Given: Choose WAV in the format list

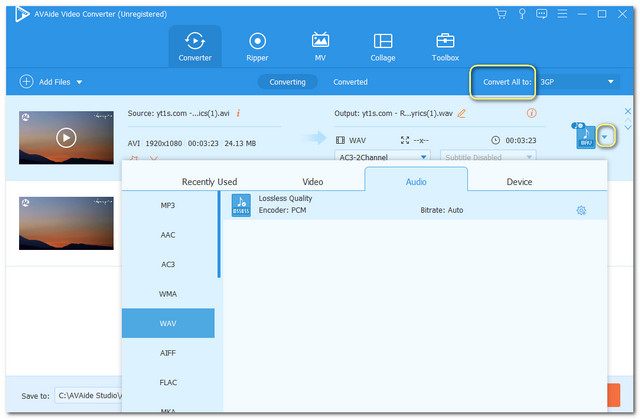Looking at the screenshot, I should [168, 323].
